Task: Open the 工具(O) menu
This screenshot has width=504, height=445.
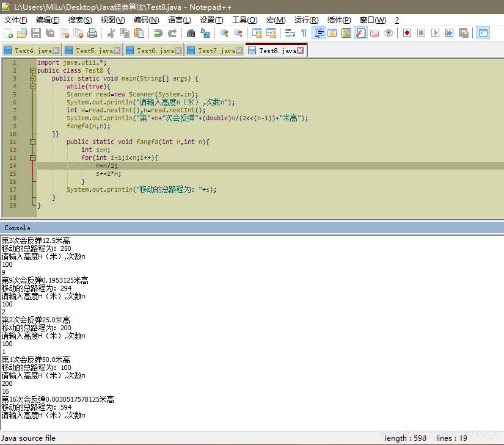Action: pyautogui.click(x=244, y=20)
